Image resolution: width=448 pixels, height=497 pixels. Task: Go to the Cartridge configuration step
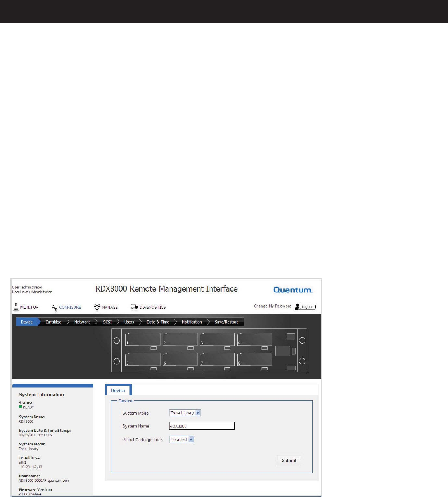54,322
